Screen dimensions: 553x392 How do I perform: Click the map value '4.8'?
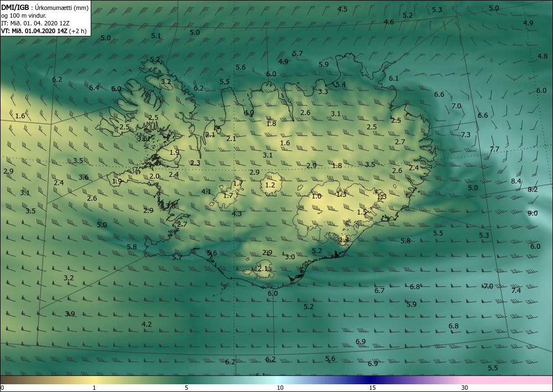[x=542, y=56]
